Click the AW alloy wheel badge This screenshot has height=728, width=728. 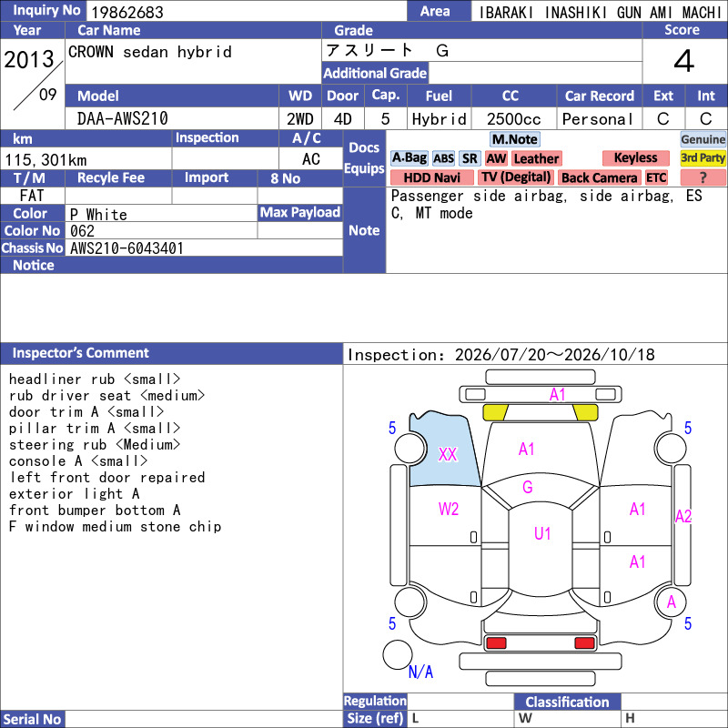click(x=496, y=158)
